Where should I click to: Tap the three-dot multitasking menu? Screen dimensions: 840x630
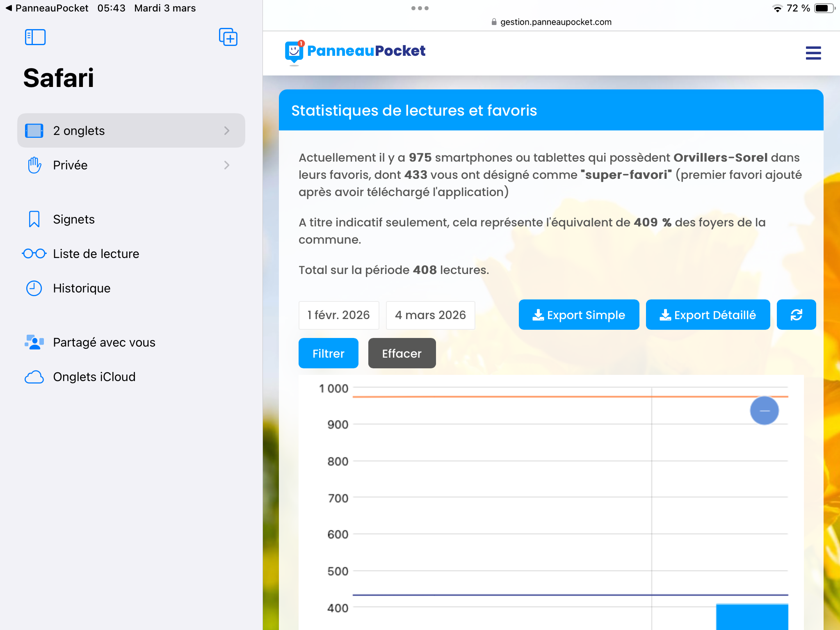point(420,8)
